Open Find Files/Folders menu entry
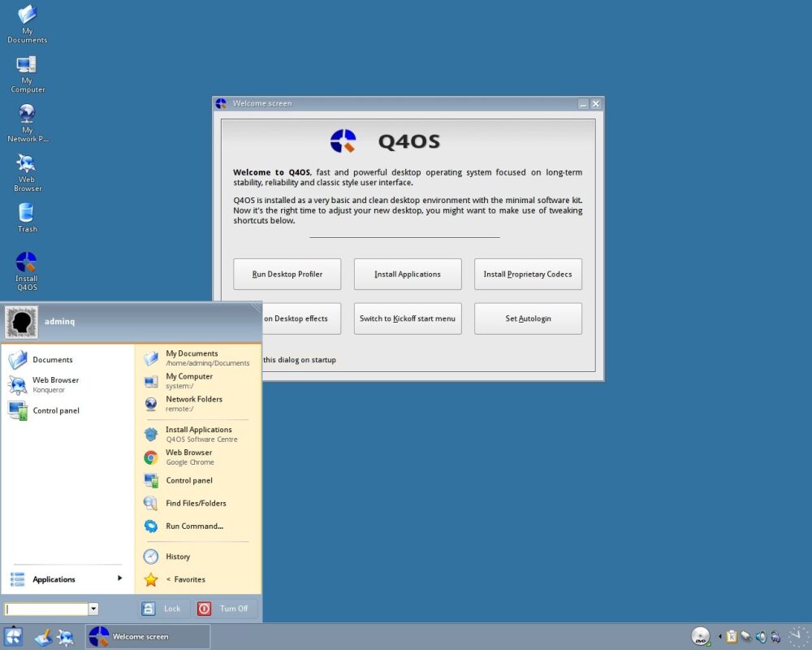 pyautogui.click(x=198, y=503)
